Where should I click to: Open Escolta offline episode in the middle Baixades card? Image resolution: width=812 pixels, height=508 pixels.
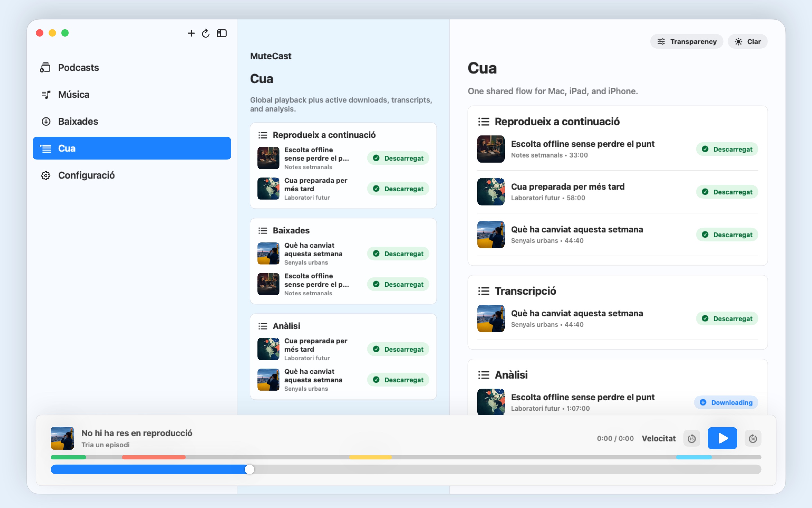tap(343, 284)
